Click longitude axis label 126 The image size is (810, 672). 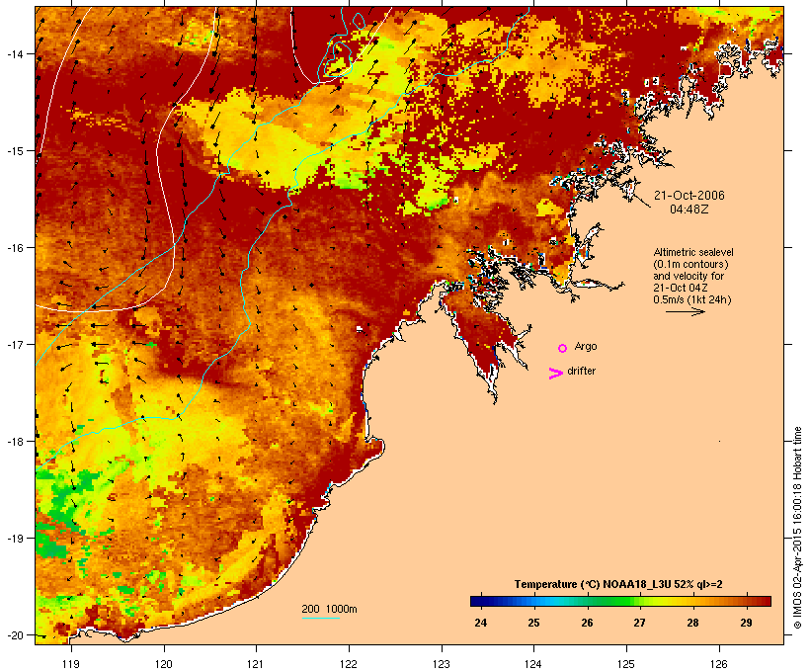718,664
